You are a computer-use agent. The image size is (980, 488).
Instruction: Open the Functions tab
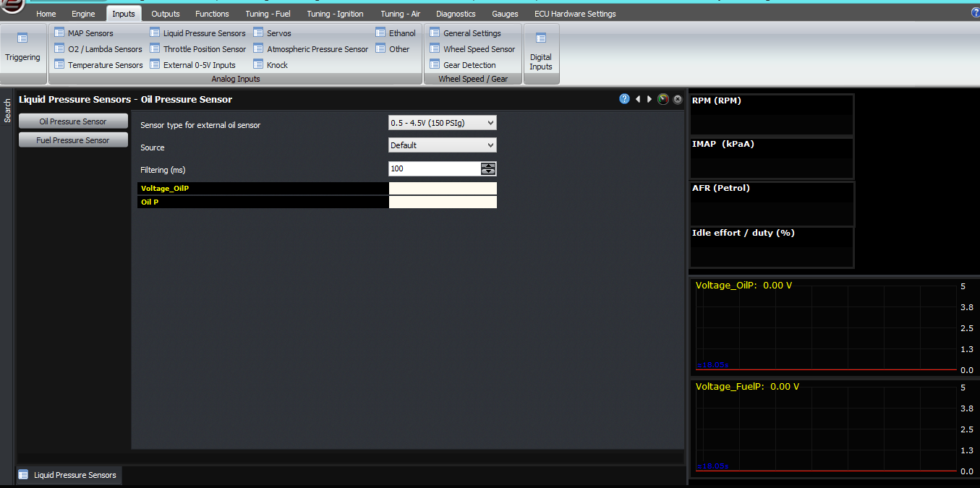212,14
